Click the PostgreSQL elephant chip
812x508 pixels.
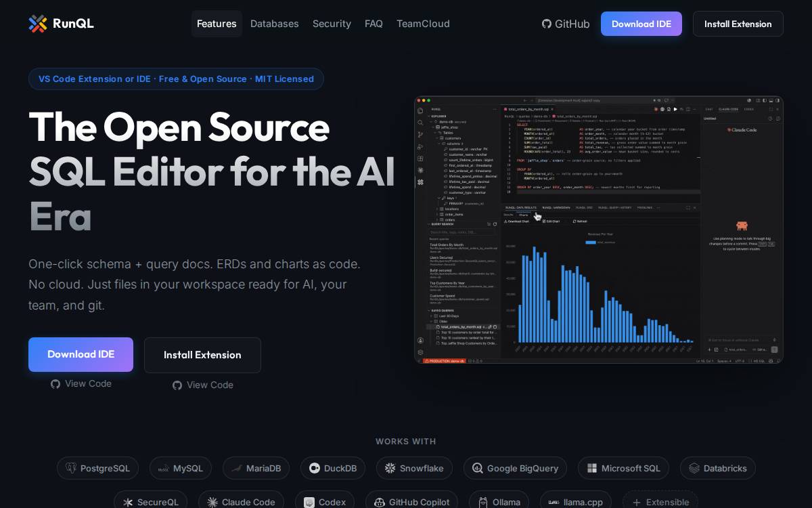point(97,468)
